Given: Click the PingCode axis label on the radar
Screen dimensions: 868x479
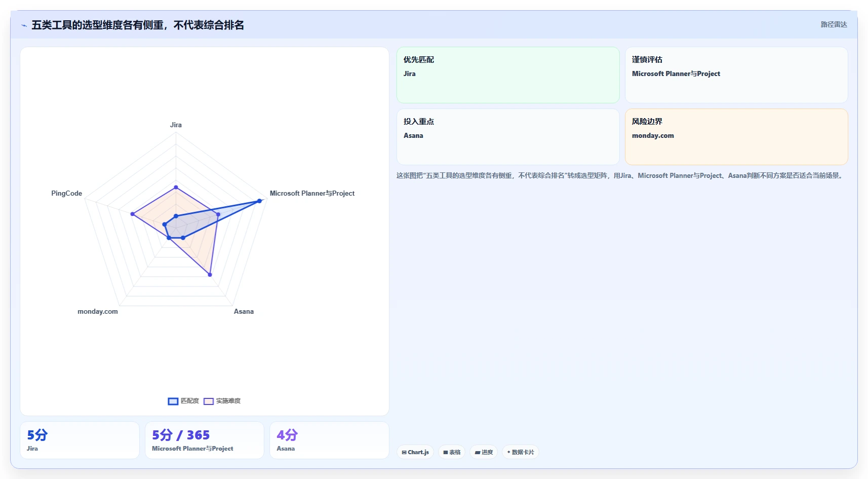Looking at the screenshot, I should [x=66, y=193].
